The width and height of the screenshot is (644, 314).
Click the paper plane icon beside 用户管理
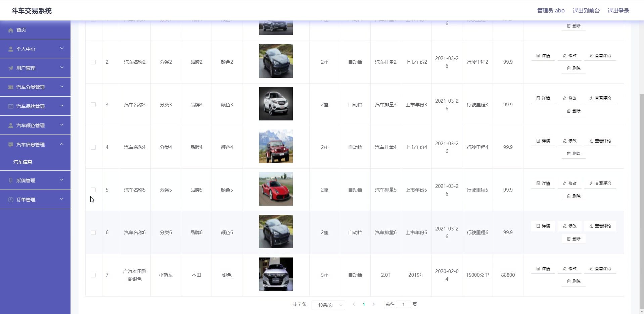coord(11,68)
